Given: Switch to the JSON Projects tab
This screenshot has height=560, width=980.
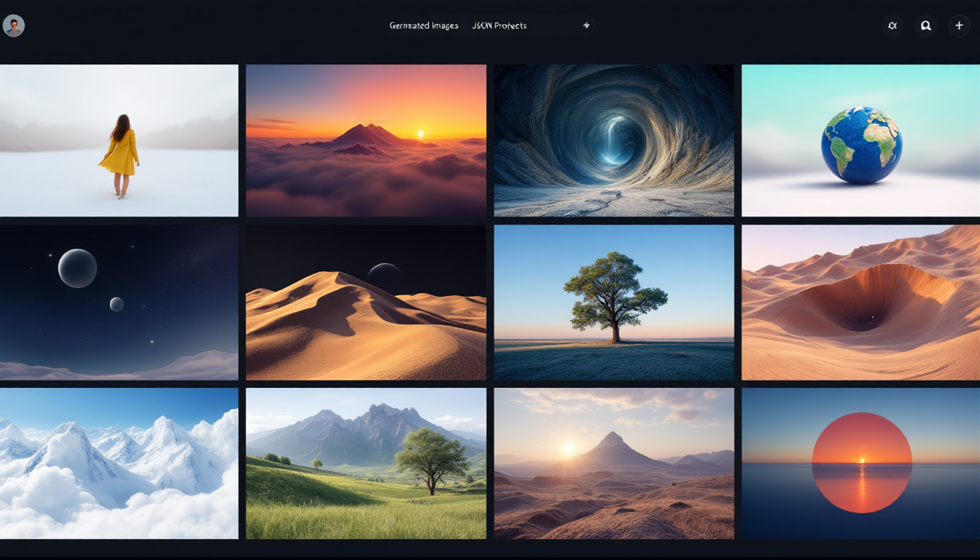Looking at the screenshot, I should click(x=499, y=26).
